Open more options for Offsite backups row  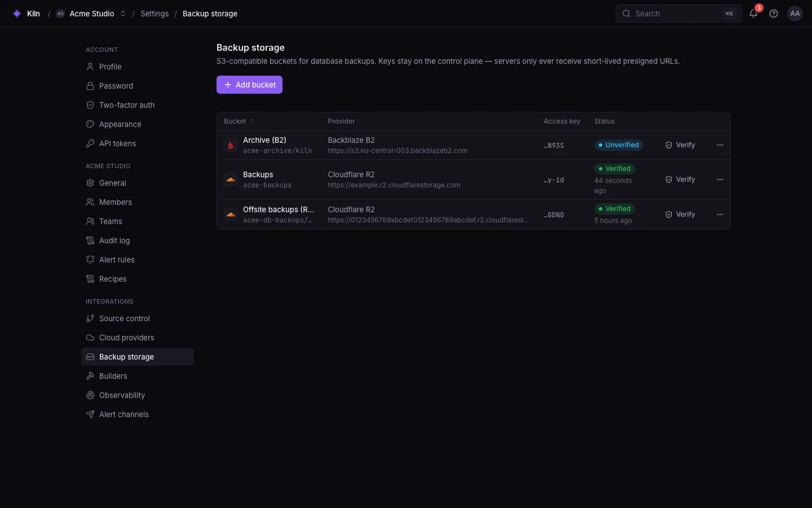720,214
